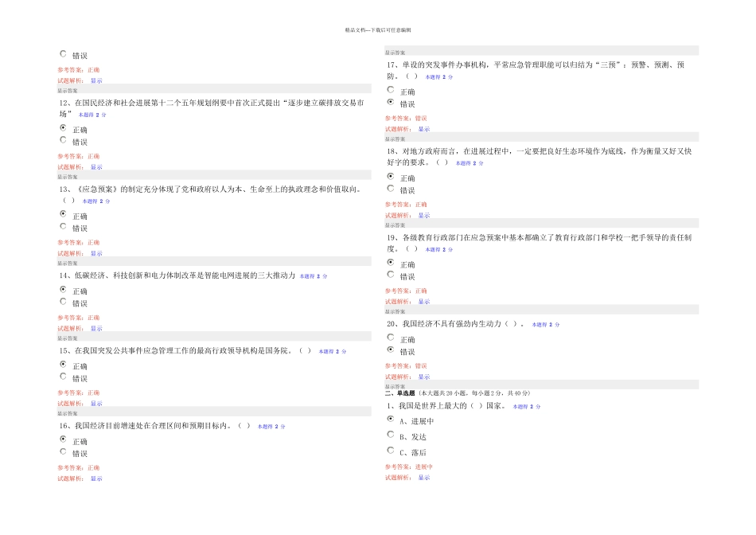Screen dimensions: 756x535
Task: Click 显示答案 bar above question 12
Action: click(x=214, y=88)
